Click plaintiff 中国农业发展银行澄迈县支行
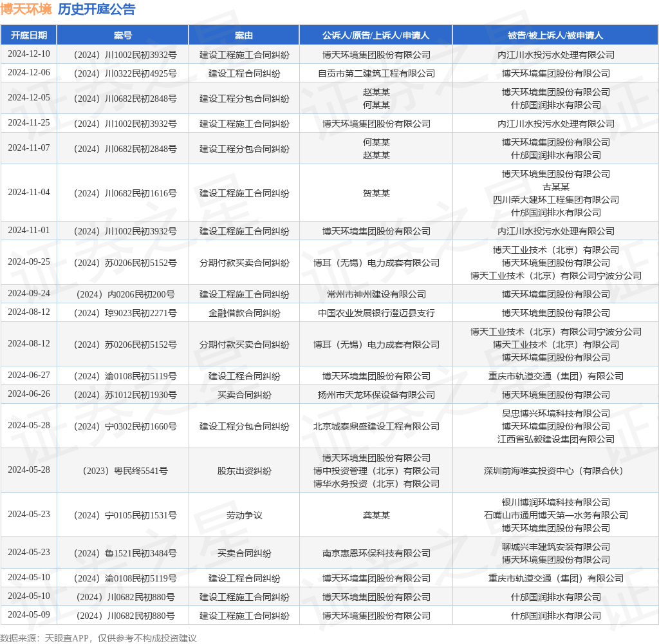 pos(376,313)
